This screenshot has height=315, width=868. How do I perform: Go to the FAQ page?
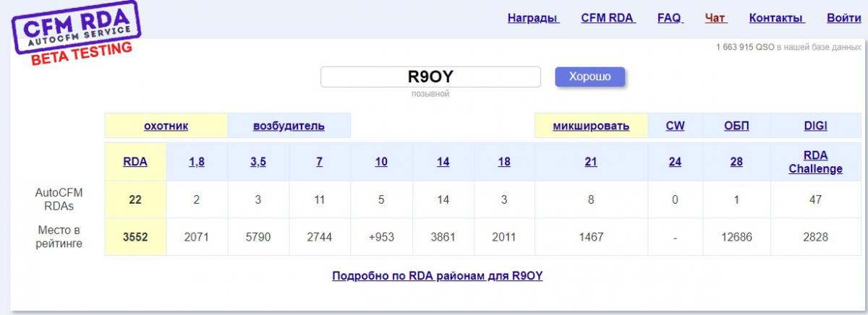pos(670,18)
